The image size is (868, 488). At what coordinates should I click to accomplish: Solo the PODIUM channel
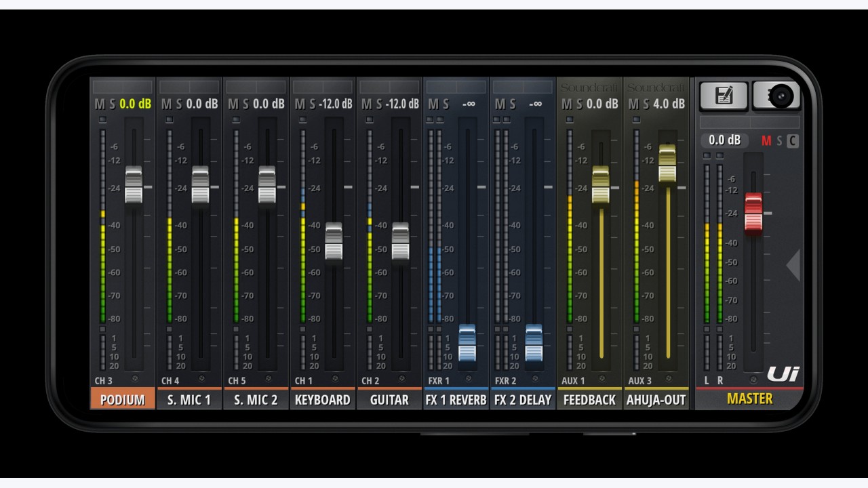113,104
